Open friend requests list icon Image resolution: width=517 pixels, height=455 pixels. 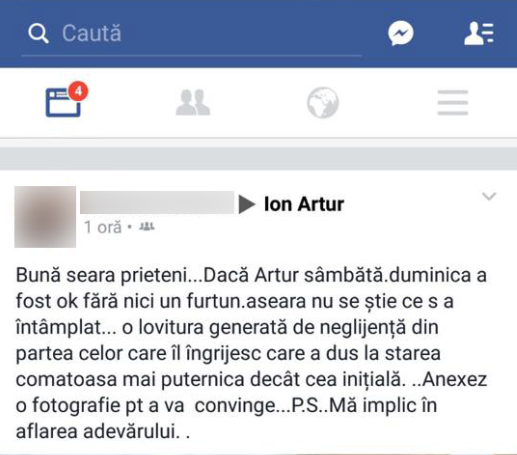[x=479, y=33]
